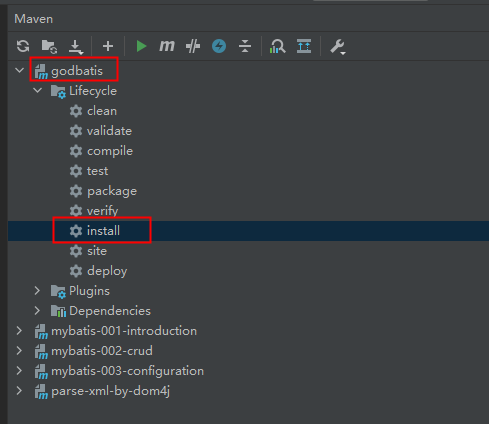The image size is (489, 424).
Task: Expand the Dependencies folder
Action: click(37, 311)
